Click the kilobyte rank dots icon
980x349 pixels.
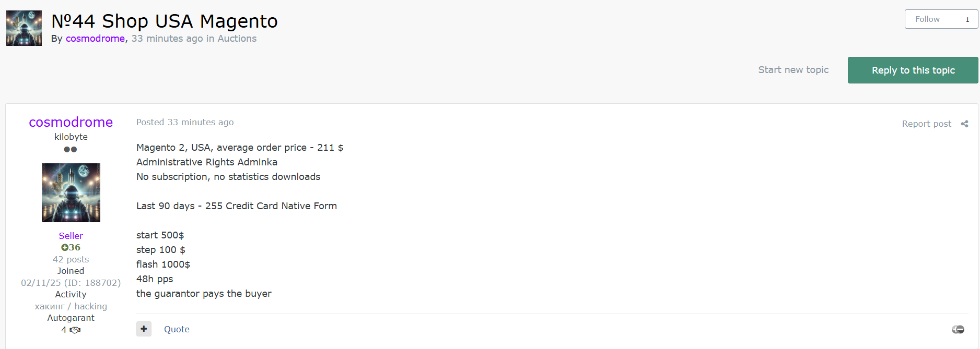point(71,149)
